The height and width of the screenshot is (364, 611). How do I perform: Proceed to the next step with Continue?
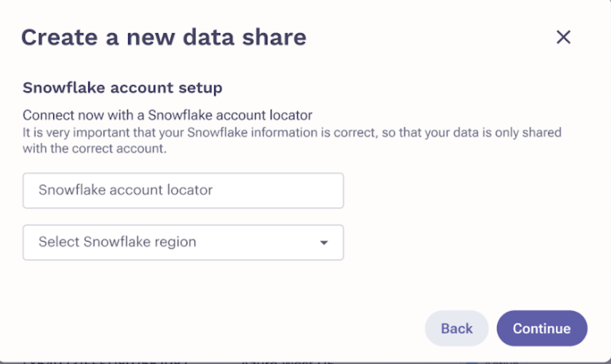tap(542, 329)
